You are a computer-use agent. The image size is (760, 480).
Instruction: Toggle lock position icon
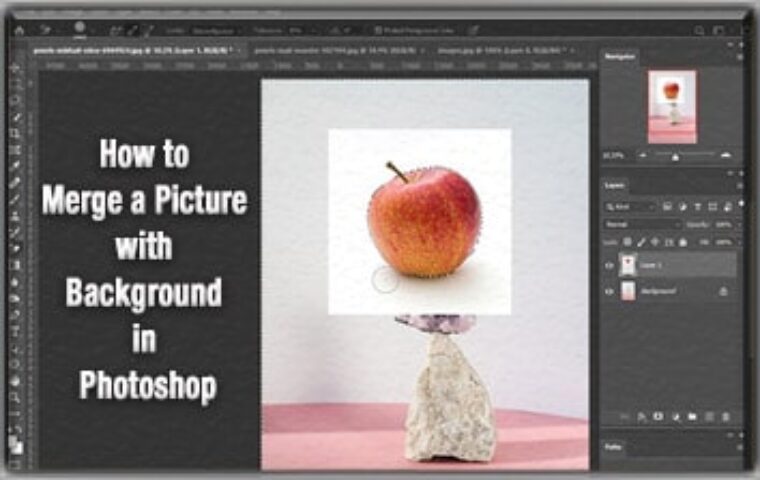[655, 242]
